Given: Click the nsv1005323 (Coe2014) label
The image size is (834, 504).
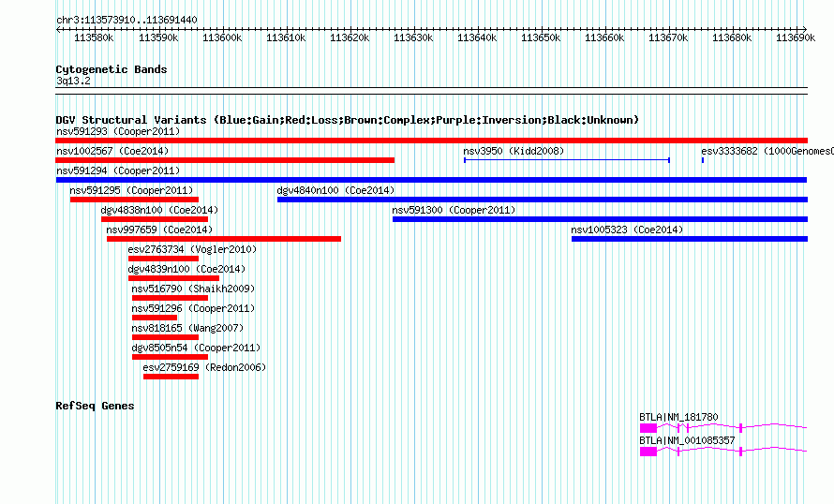Looking at the screenshot, I should click(627, 230).
